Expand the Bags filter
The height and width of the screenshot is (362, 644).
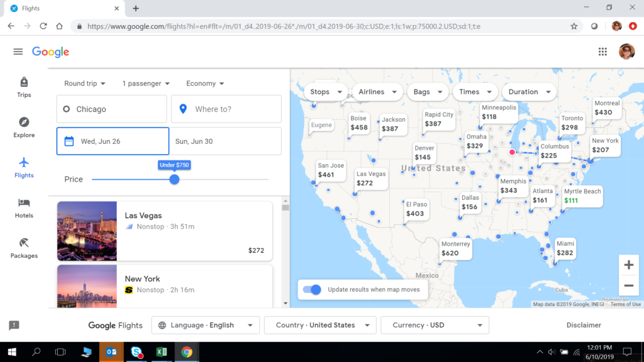tap(428, 92)
